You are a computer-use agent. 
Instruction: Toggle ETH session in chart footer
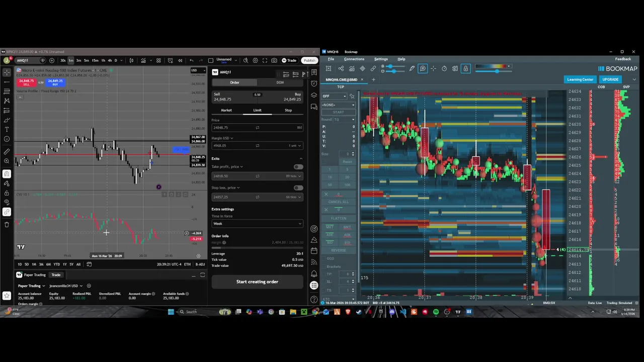187,264
